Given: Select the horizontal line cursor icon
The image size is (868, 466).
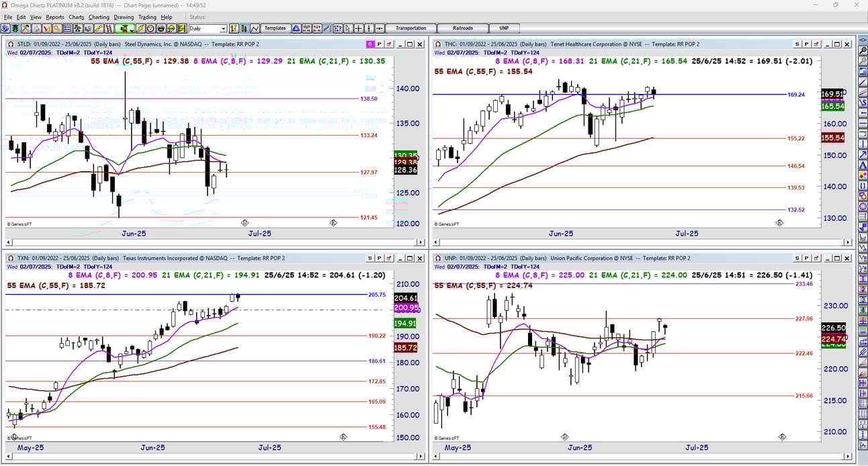Looking at the screenshot, I should (379, 29).
